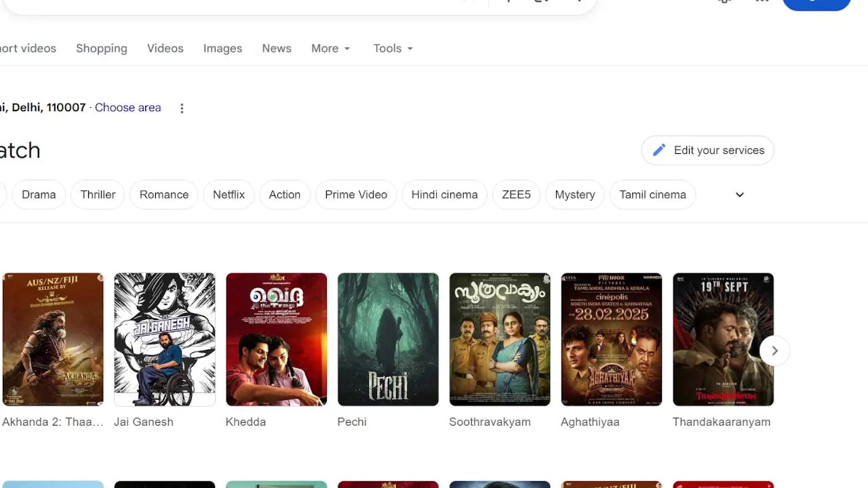
Task: Select the Netflix filter chip
Action: [x=229, y=195]
